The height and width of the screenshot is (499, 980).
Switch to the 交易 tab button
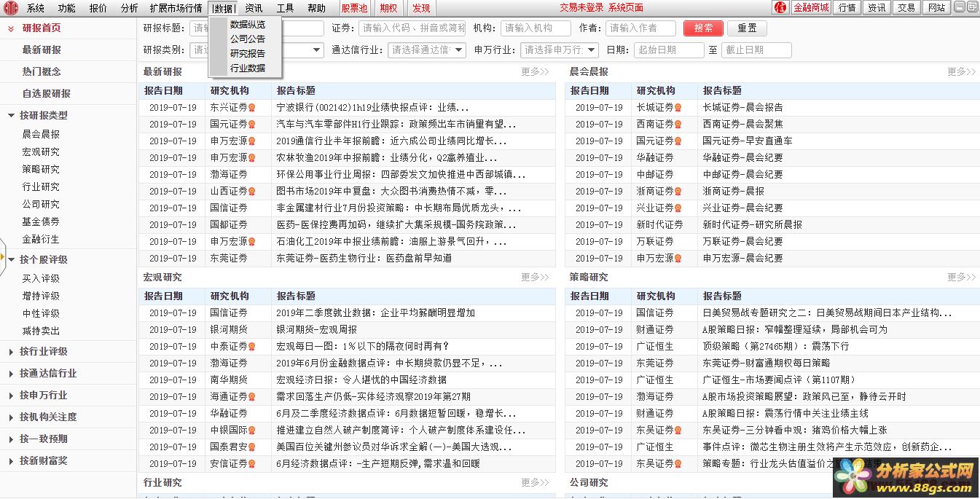click(x=906, y=7)
